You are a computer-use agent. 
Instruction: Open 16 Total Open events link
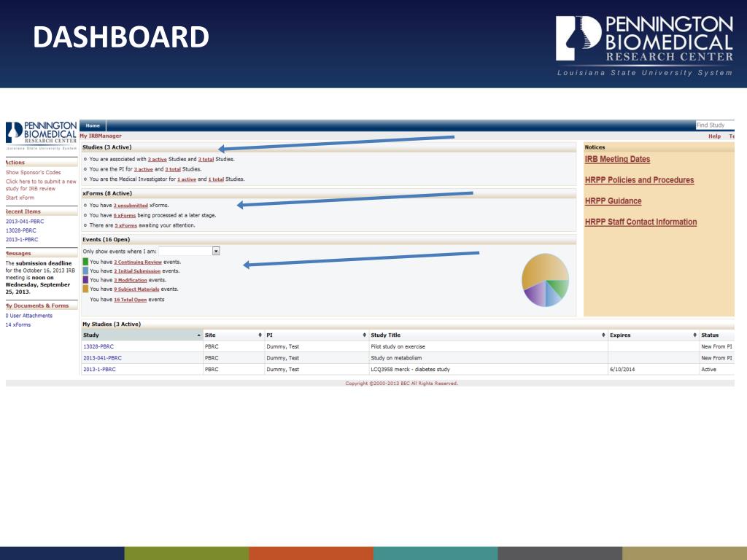point(131,300)
